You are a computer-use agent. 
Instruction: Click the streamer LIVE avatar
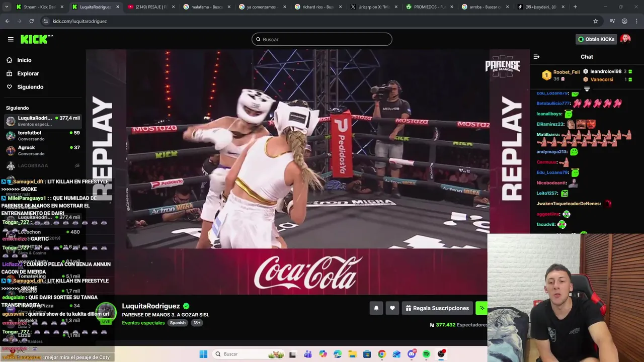point(106,313)
